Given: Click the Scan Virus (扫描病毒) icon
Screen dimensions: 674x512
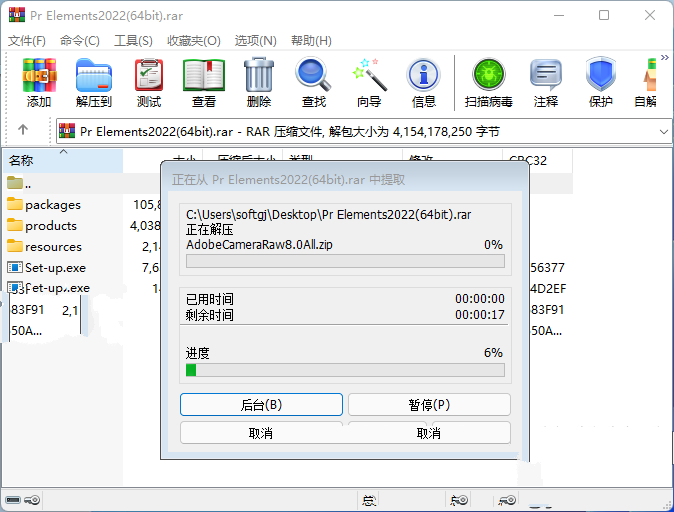Looking at the screenshot, I should tap(489, 75).
